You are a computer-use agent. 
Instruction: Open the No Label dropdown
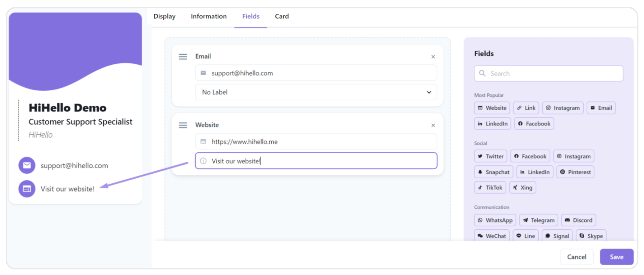316,92
